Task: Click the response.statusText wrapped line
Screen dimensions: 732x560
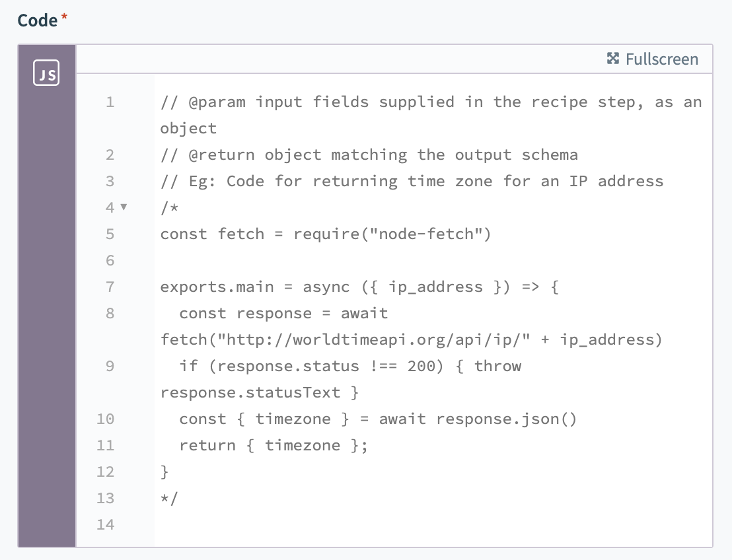Action: pos(259,392)
